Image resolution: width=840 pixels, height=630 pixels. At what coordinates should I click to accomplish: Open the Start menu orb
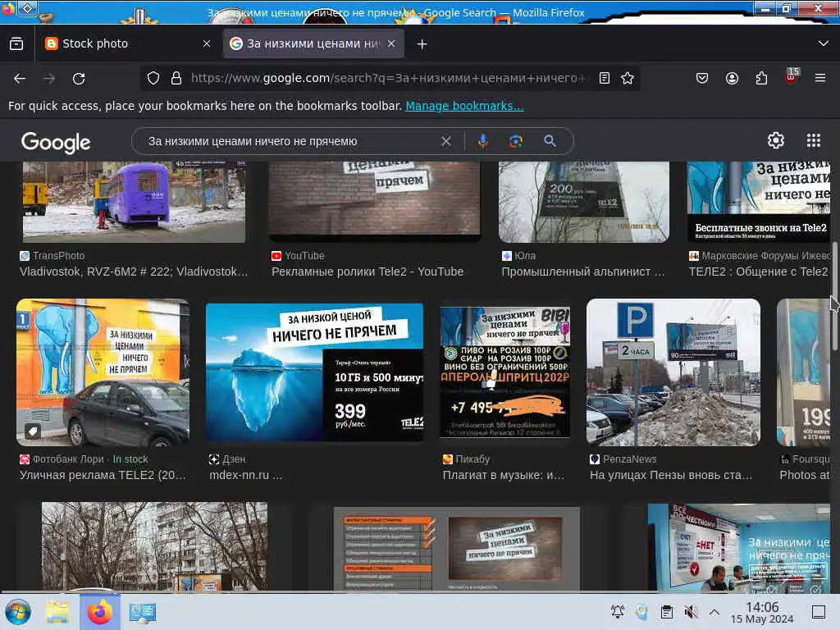(x=18, y=612)
